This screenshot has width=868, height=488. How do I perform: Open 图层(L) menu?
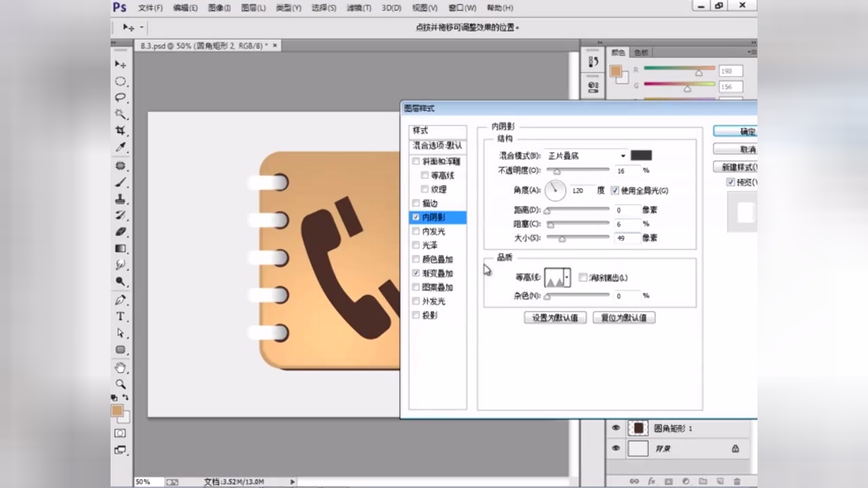[253, 8]
